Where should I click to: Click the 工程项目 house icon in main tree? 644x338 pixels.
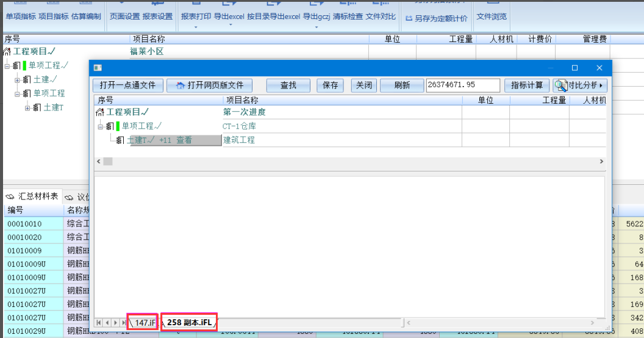[7, 52]
